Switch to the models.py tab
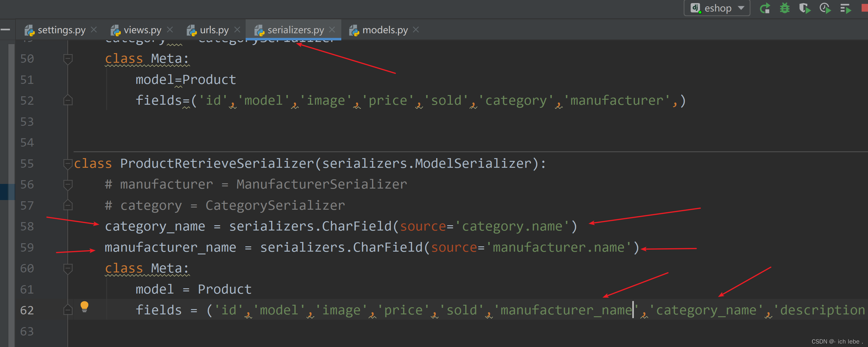Viewport: 868px width, 347px height. (384, 30)
